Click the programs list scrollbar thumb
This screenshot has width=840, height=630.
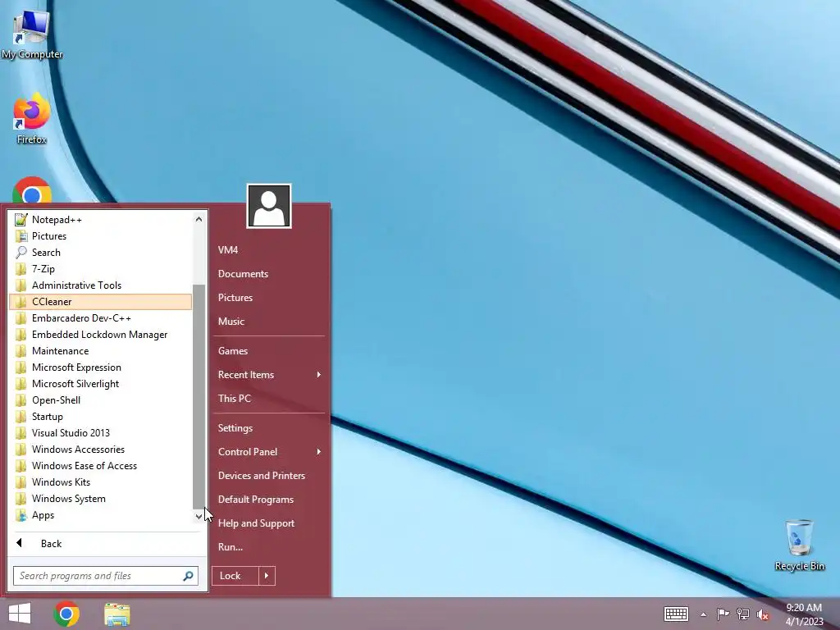pyautogui.click(x=199, y=396)
